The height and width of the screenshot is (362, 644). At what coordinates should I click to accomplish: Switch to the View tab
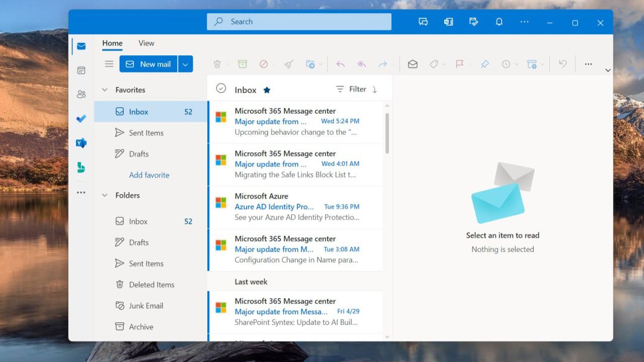146,43
